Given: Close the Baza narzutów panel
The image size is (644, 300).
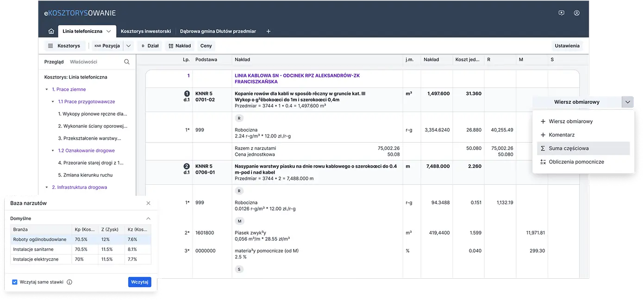Looking at the screenshot, I should point(148,203).
